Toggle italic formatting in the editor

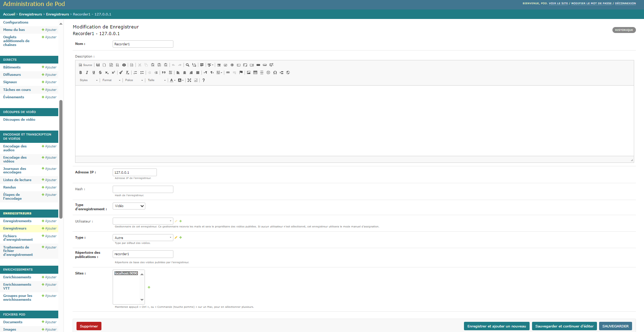tap(87, 73)
